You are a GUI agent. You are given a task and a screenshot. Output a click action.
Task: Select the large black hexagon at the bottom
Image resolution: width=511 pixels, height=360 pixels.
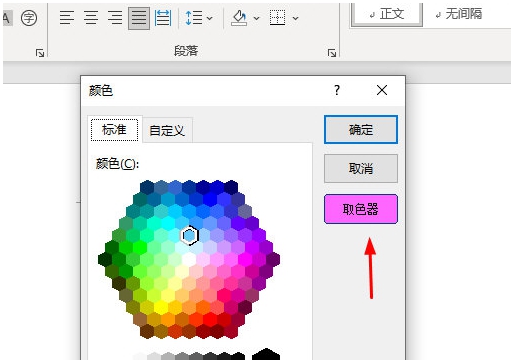266,355
